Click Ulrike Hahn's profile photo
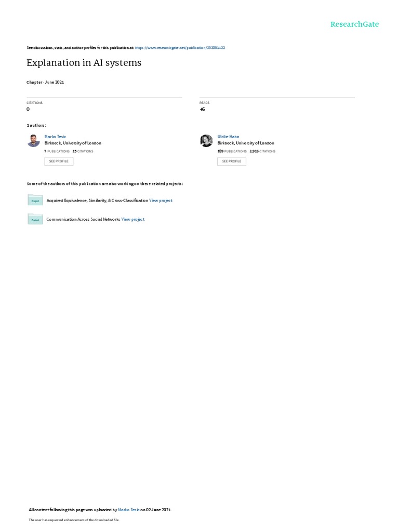The width and height of the screenshot is (399, 532). tap(206, 140)
